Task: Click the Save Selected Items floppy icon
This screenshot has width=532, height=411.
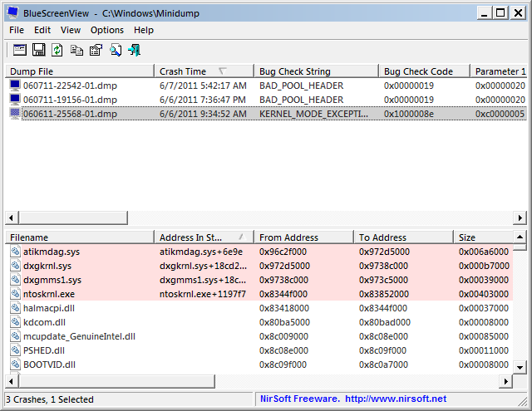Action: [39, 50]
